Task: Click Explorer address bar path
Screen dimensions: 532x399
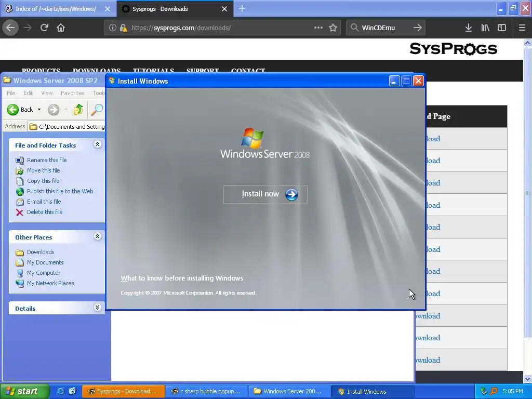Action: tap(67, 127)
